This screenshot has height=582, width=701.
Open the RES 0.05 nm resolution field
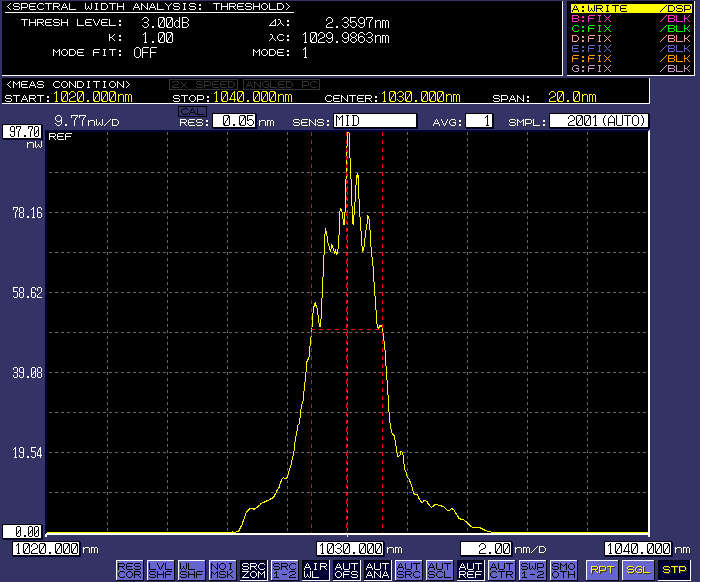(232, 121)
